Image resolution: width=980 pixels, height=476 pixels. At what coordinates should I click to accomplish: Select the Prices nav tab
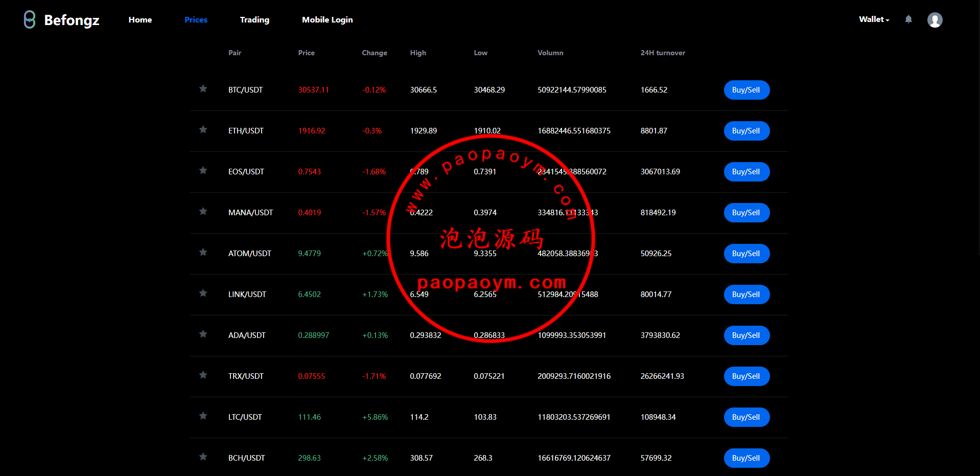click(x=196, y=20)
